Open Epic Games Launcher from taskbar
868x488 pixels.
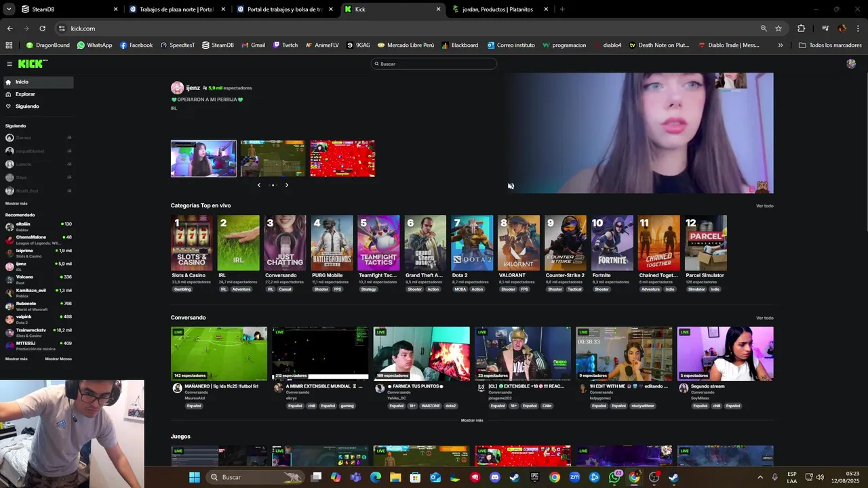pyautogui.click(x=534, y=477)
